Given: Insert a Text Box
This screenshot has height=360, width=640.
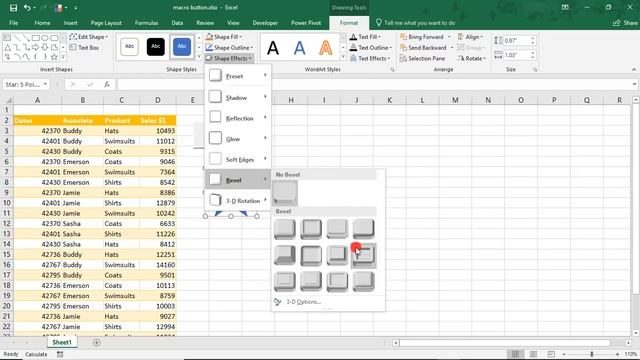Looking at the screenshot, I should click(x=84, y=48).
